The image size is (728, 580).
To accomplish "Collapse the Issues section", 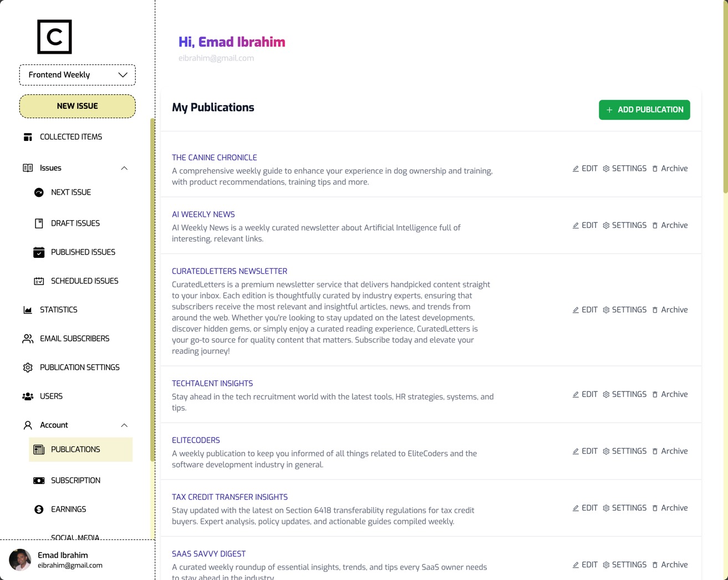I will [x=124, y=167].
